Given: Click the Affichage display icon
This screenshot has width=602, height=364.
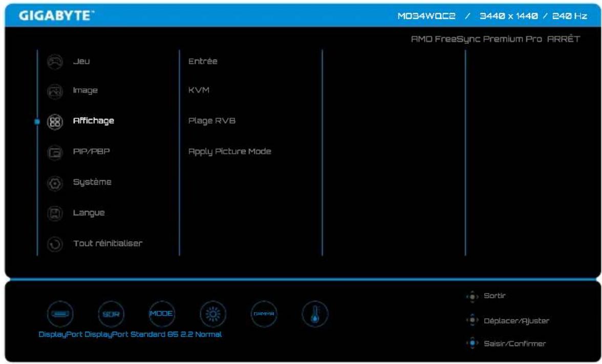Looking at the screenshot, I should click(55, 122).
